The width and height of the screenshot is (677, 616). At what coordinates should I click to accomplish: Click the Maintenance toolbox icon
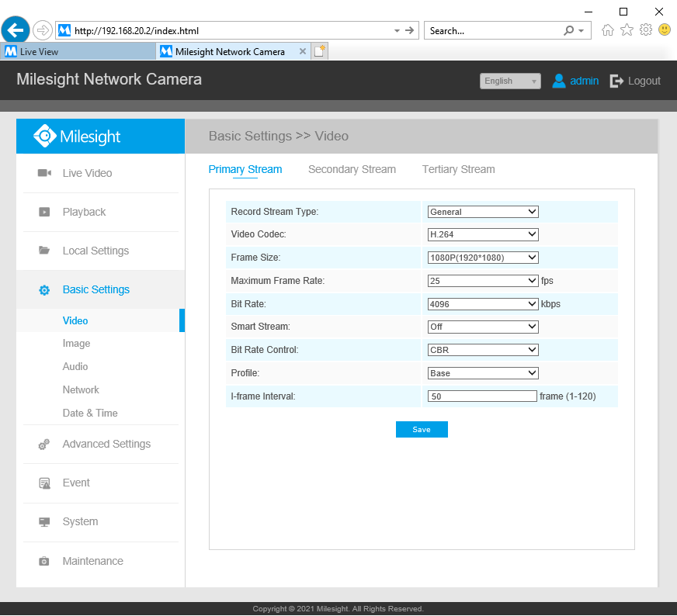click(44, 561)
